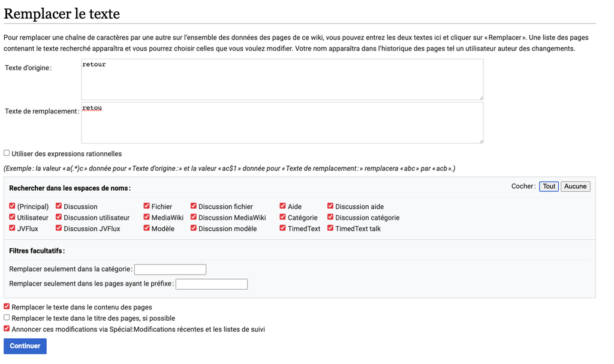Enable Utiliser des expressions rationnelles checkbox
Viewport: 614px width, 364px height.
[7, 154]
